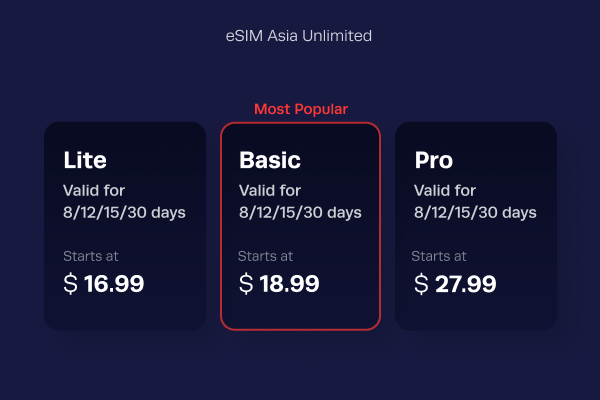Click the Pro plan title

(434, 160)
